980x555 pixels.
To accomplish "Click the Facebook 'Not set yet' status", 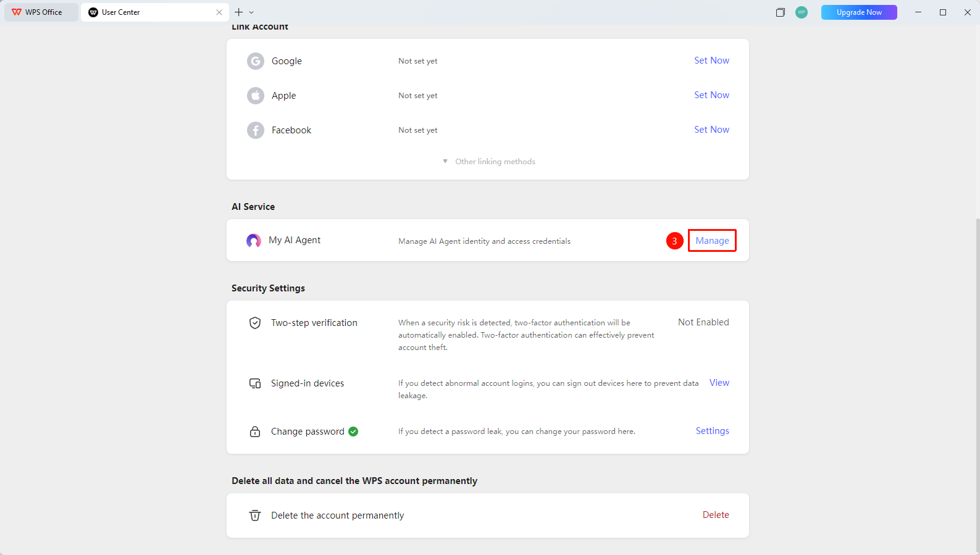I will pyautogui.click(x=418, y=130).
